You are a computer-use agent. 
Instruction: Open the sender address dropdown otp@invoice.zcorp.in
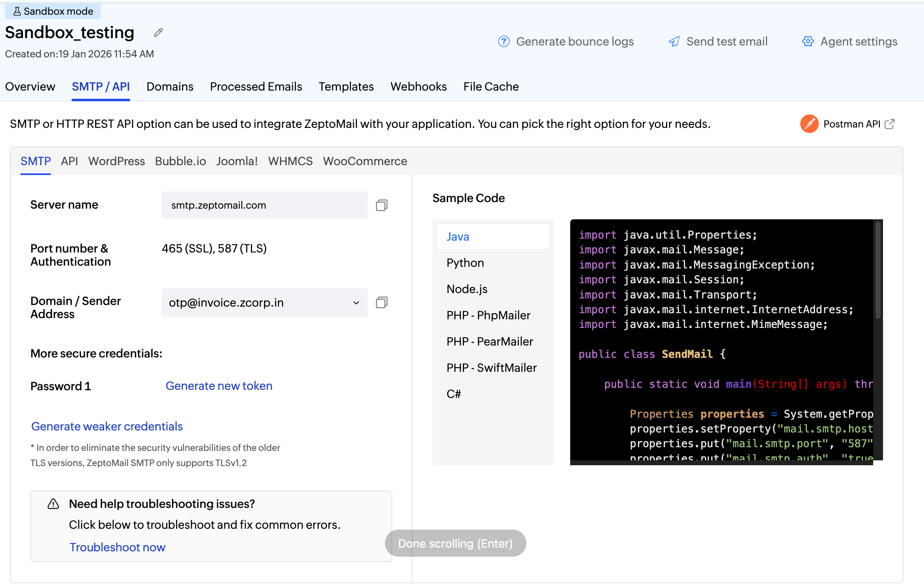click(x=264, y=303)
